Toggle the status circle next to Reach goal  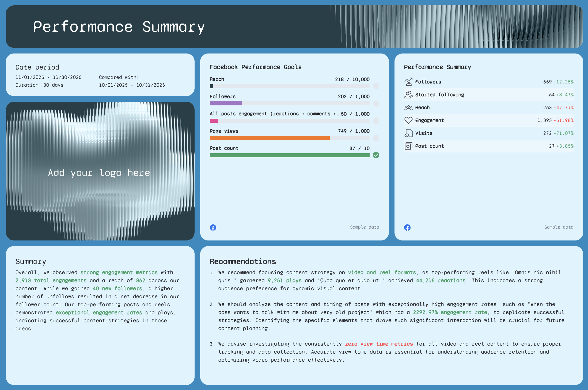coord(376,86)
